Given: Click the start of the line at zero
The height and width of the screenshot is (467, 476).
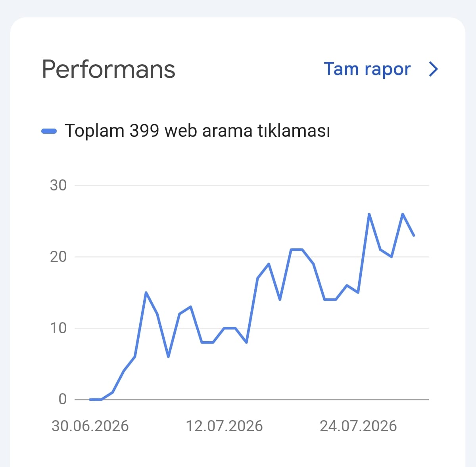Looking at the screenshot, I should coord(90,400).
